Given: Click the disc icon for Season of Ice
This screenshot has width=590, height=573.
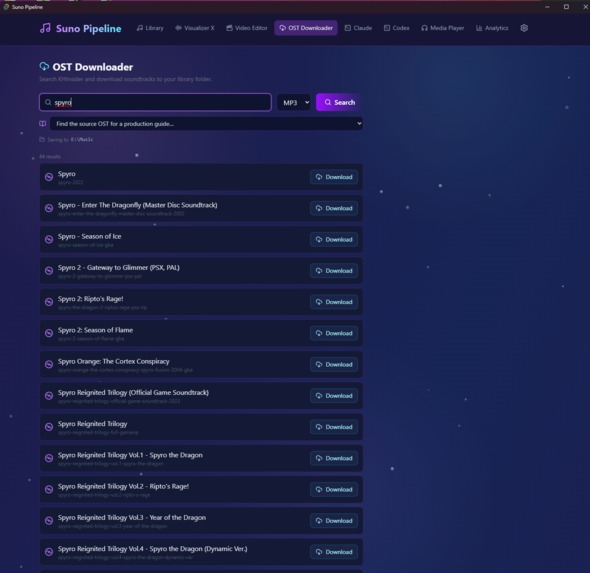Looking at the screenshot, I should click(49, 239).
